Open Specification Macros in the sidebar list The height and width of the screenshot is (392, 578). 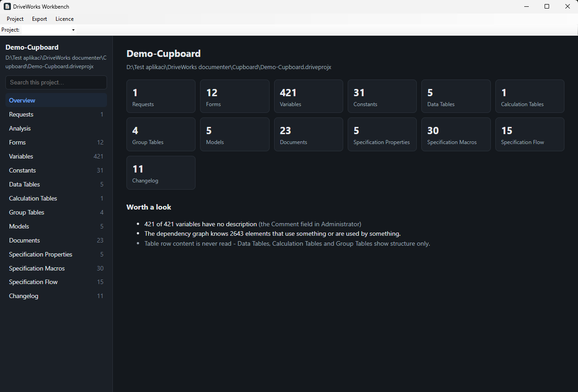coord(56,268)
